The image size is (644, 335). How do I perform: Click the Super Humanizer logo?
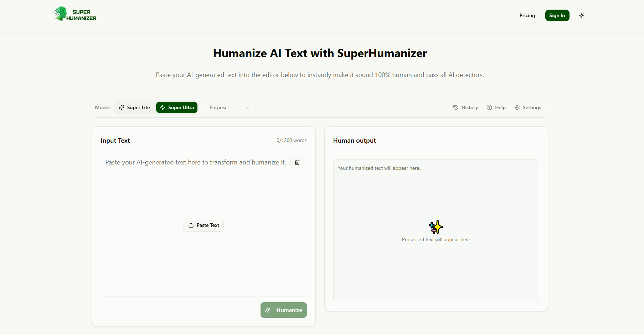[75, 14]
